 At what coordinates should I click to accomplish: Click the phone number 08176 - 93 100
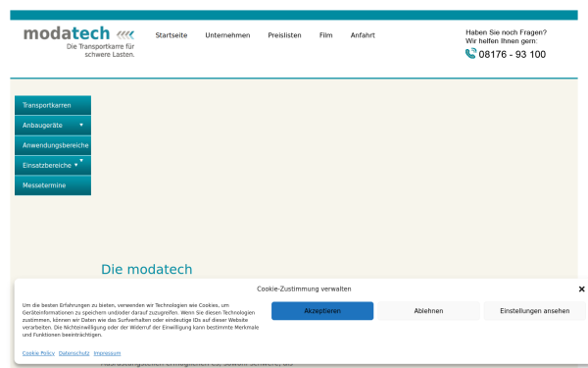pos(513,54)
